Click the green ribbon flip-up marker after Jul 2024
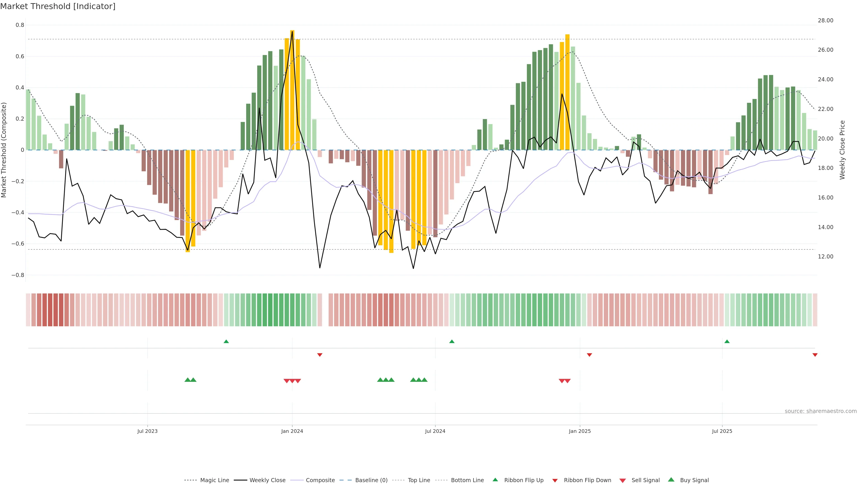Image resolution: width=868 pixels, height=488 pixels. pos(452,342)
